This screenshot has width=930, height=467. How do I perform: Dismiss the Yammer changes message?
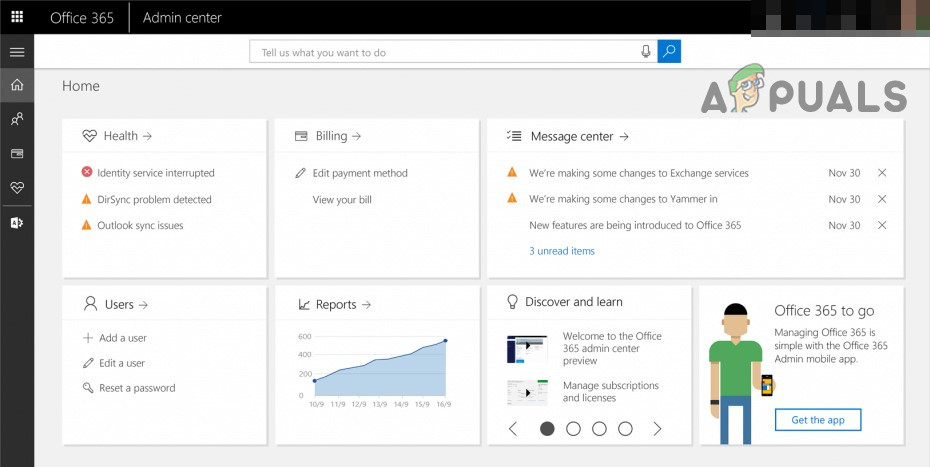point(882,199)
